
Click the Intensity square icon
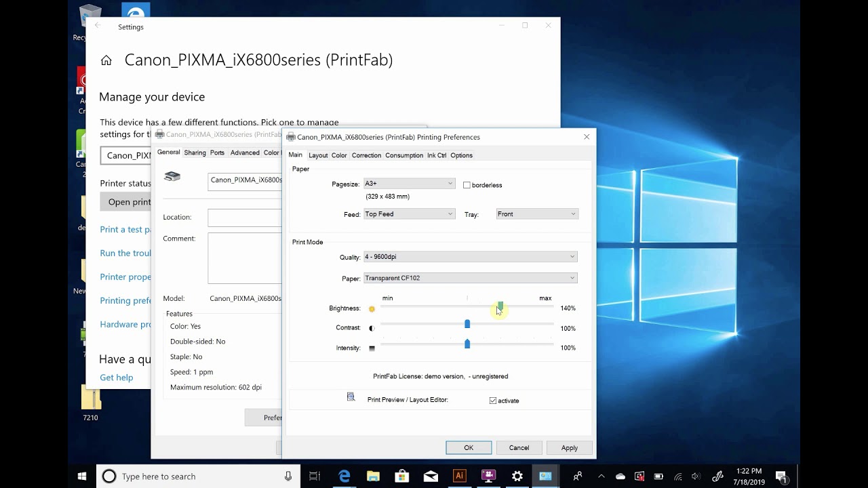tap(372, 348)
